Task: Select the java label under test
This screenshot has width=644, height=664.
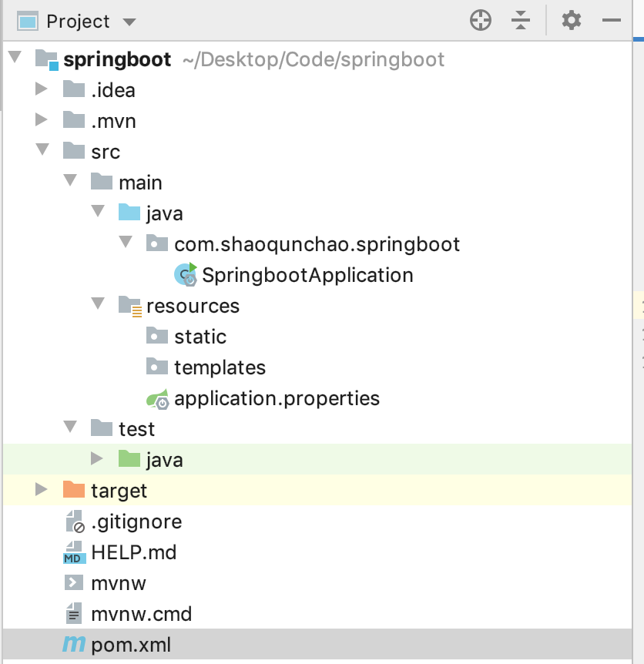Action: coord(165,461)
